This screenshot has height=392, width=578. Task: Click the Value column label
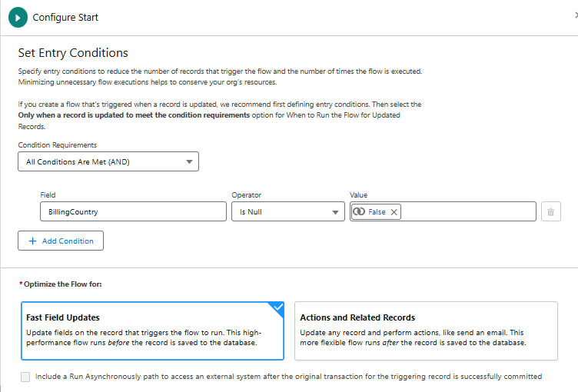click(358, 194)
